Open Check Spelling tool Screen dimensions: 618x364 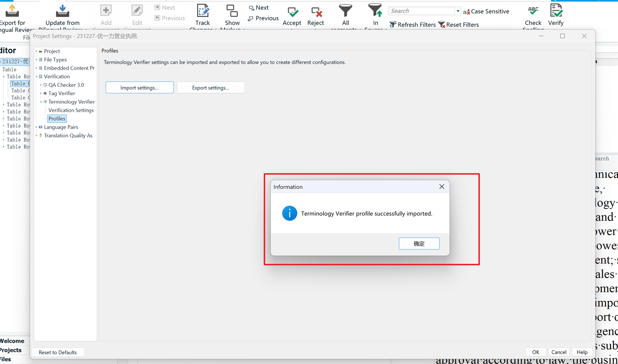[x=533, y=12]
